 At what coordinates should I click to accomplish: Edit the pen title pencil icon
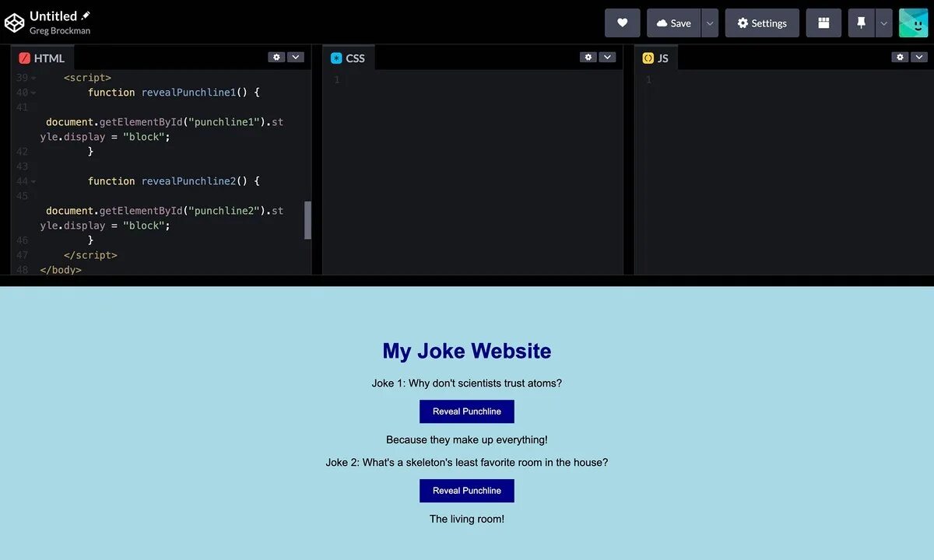86,16
